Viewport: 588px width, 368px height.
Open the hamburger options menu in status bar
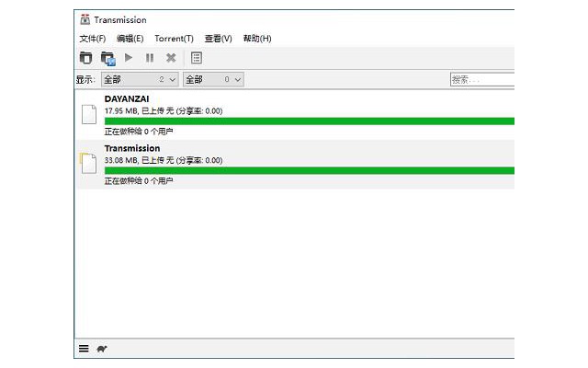(x=84, y=349)
